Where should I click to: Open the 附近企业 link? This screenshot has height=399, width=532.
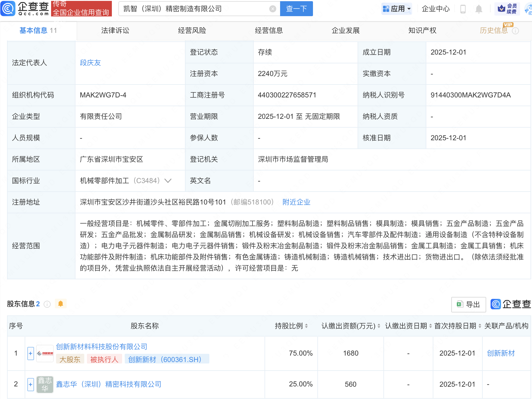pyautogui.click(x=296, y=202)
